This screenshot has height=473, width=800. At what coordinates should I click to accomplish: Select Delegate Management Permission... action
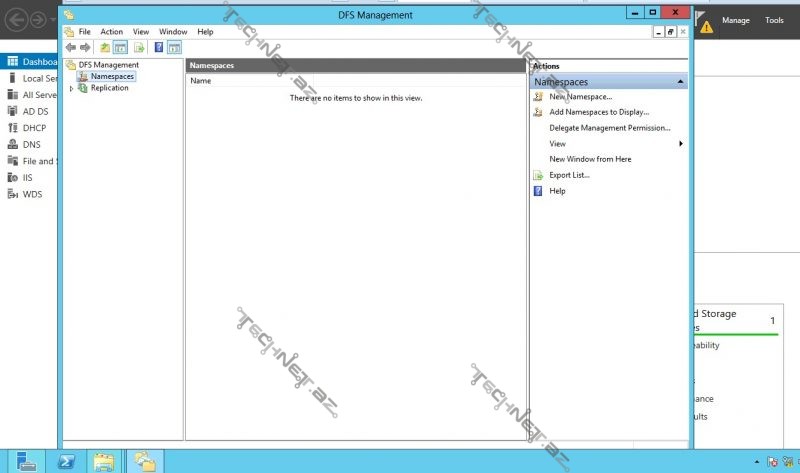pos(609,128)
